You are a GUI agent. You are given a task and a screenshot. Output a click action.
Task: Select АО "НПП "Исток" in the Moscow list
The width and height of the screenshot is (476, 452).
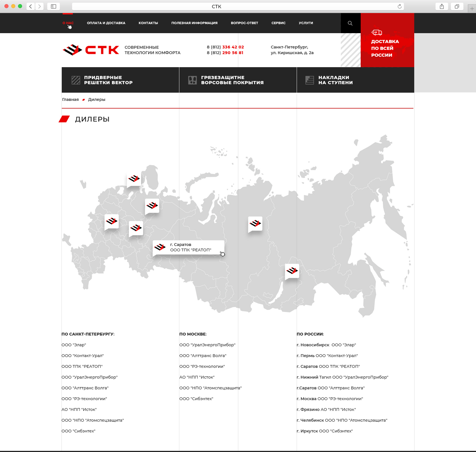(197, 377)
